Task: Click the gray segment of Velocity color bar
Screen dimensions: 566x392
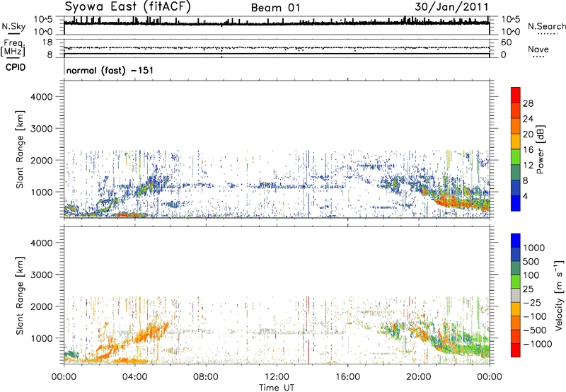Action: [x=516, y=296]
